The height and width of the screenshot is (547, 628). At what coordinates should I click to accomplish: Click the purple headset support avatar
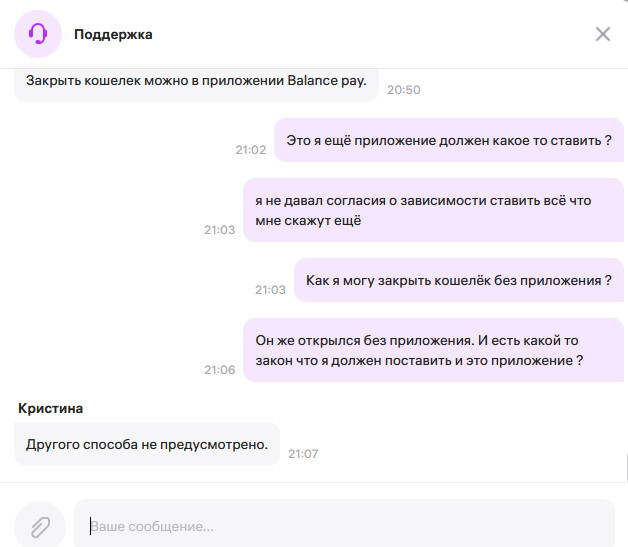coord(38,34)
